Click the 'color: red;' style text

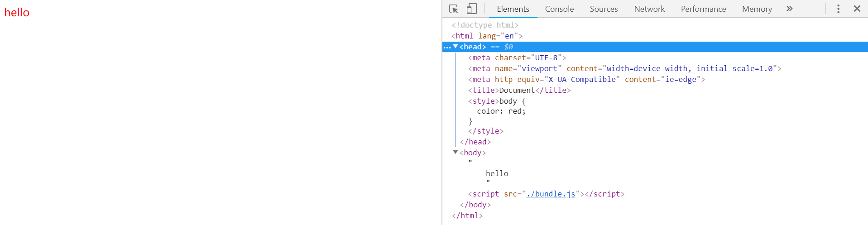pyautogui.click(x=501, y=111)
